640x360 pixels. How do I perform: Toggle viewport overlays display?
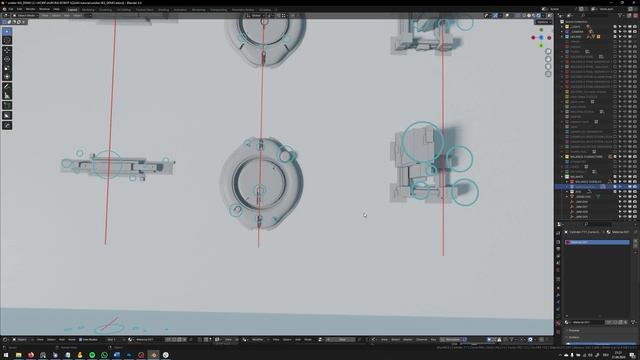[507, 16]
